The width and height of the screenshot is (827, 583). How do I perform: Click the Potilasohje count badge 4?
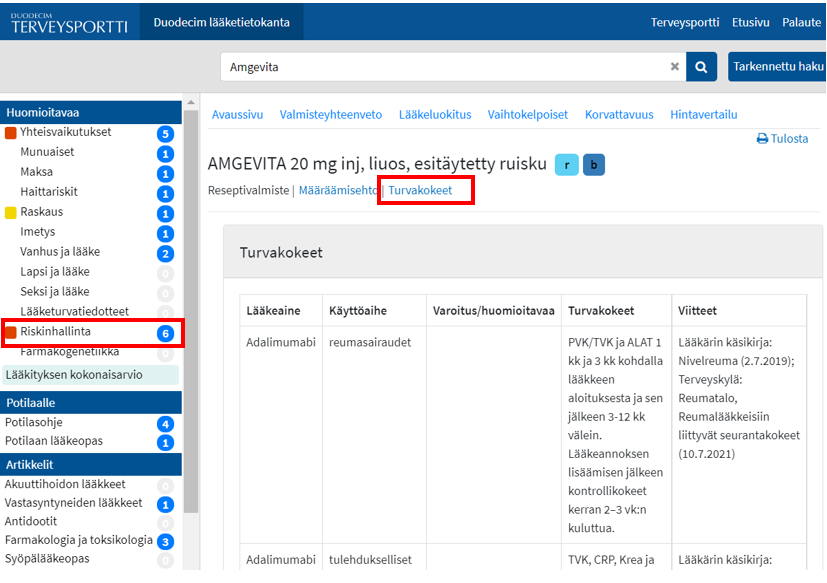(x=166, y=424)
